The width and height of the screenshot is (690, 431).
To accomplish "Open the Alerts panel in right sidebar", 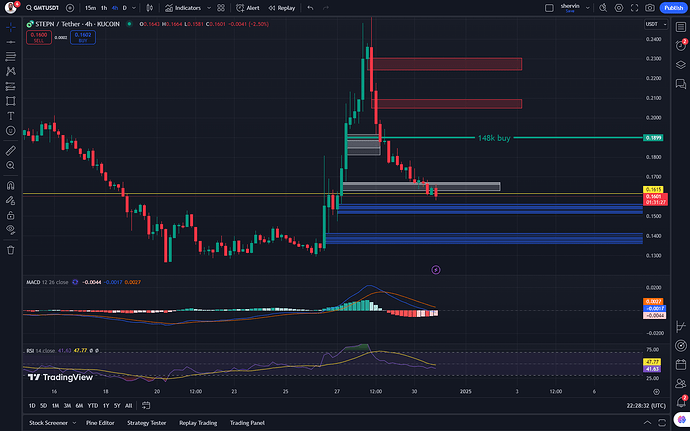I will (x=680, y=43).
